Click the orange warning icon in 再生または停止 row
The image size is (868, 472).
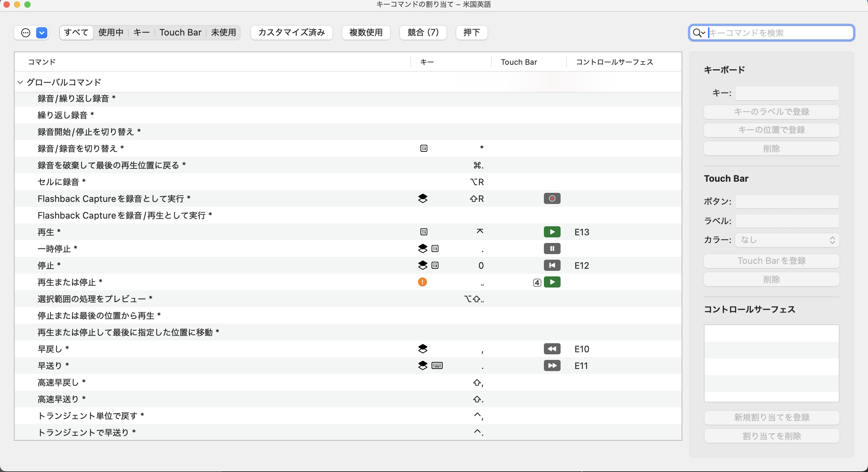423,282
